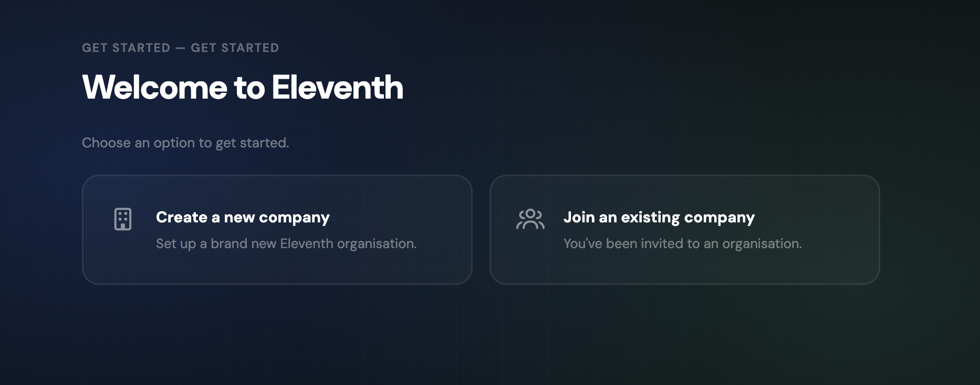
Task: Click the first GET STARTED breadcrumb label
Action: tap(126, 48)
